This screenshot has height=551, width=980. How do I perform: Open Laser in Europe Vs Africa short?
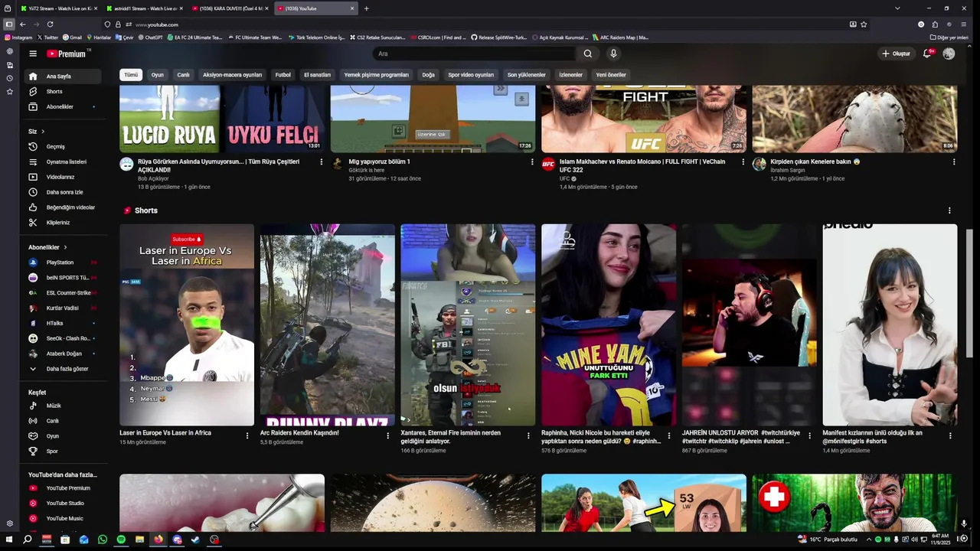point(187,324)
